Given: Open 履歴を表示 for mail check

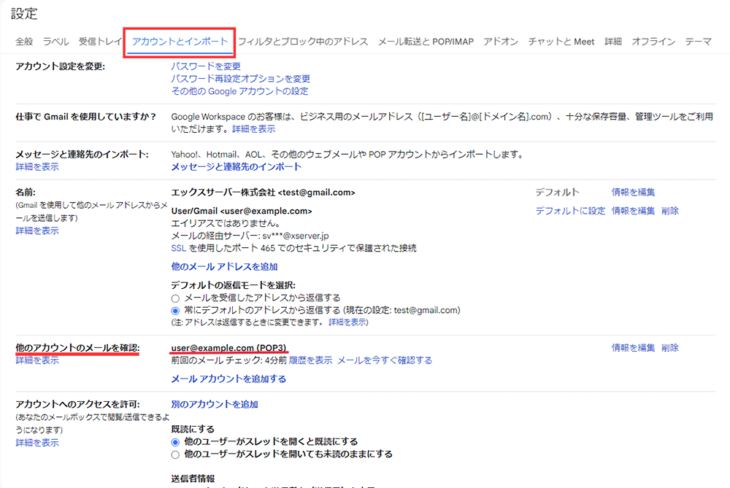Looking at the screenshot, I should click(311, 360).
